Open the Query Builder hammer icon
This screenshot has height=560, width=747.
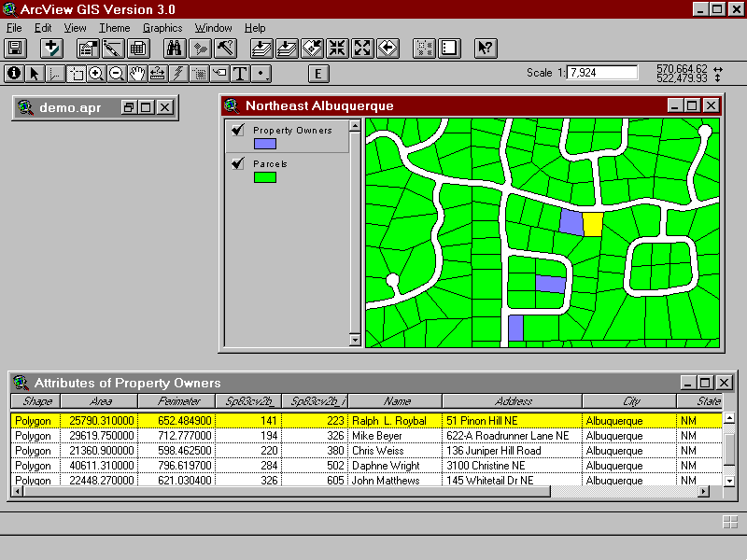pyautogui.click(x=225, y=49)
